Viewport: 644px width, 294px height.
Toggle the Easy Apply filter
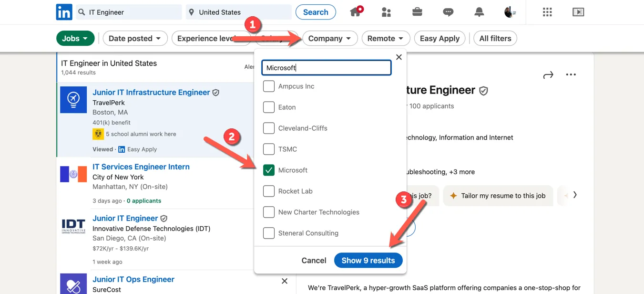[440, 38]
